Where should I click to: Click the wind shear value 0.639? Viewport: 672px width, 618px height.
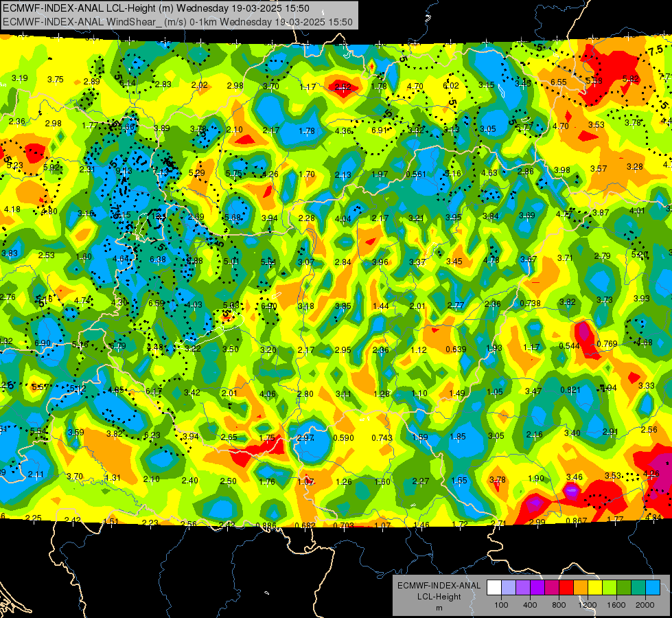click(x=456, y=349)
